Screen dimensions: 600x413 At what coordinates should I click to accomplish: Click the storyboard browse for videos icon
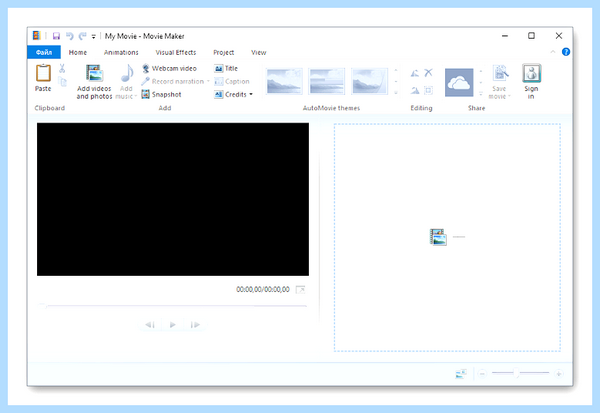[438, 237]
